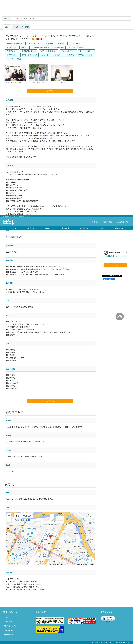Click 求人者利用規約 in footer

[x=8, y=635]
